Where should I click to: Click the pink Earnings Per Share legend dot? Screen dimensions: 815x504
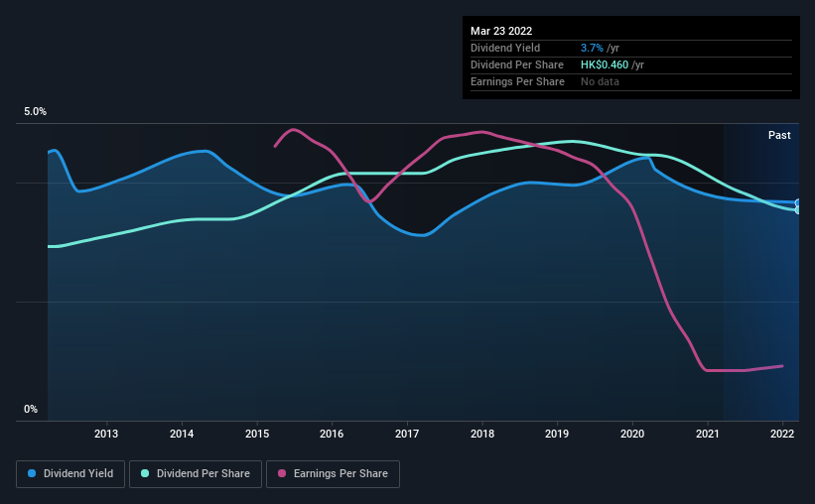pyautogui.click(x=282, y=473)
